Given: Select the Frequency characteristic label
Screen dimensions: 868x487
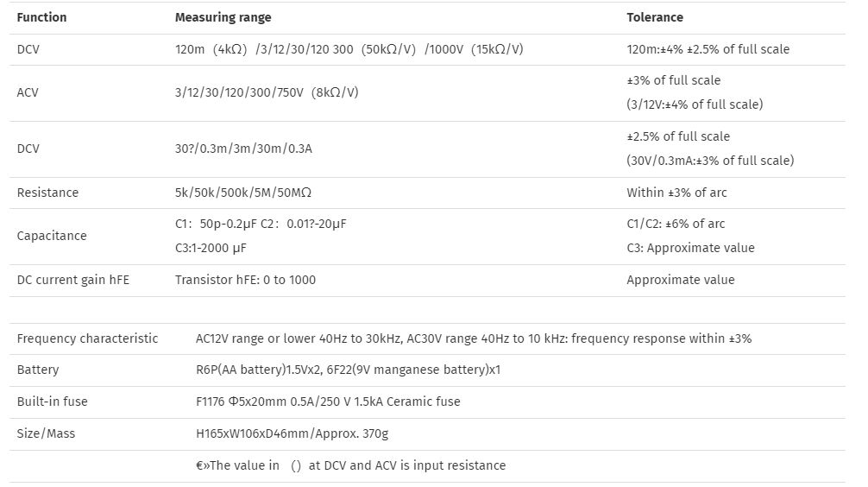Looking at the screenshot, I should 87,338.
